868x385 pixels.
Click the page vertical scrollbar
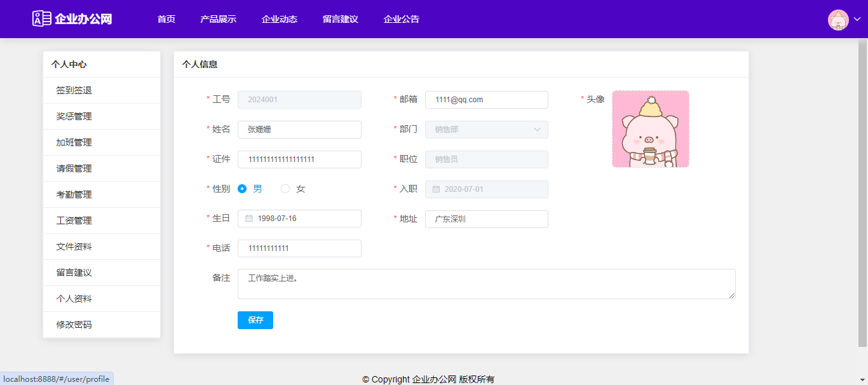(862, 191)
